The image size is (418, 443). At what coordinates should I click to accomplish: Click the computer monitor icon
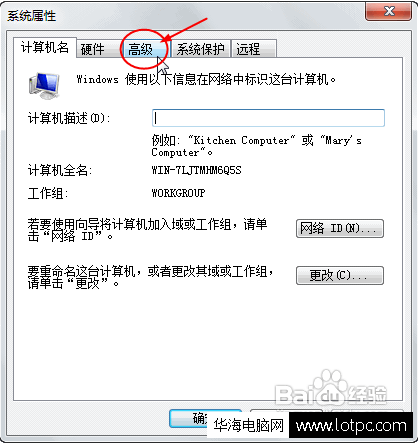click(x=44, y=86)
